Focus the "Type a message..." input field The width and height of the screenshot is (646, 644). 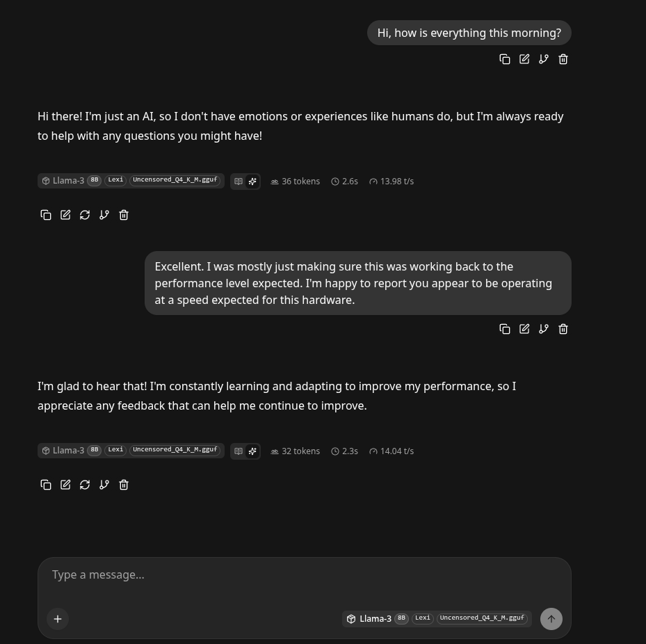click(305, 575)
